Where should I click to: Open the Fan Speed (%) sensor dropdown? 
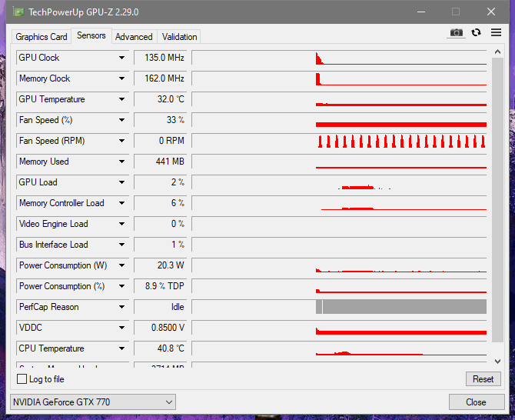click(x=121, y=120)
